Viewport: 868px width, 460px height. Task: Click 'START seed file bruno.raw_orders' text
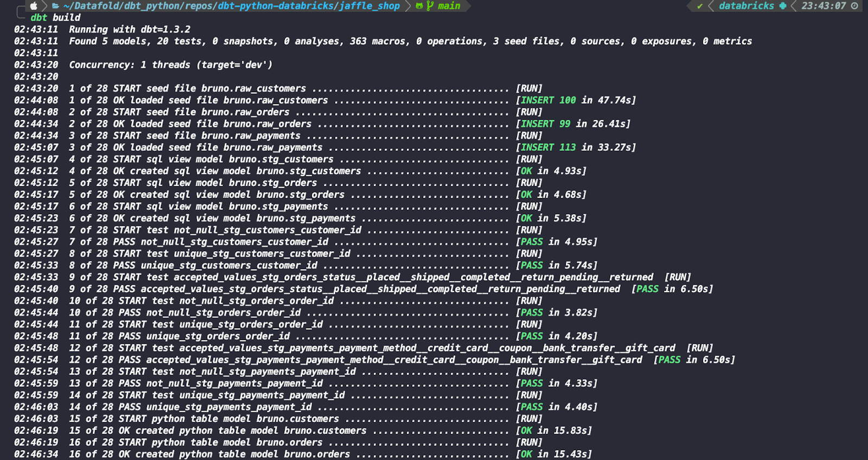(201, 112)
